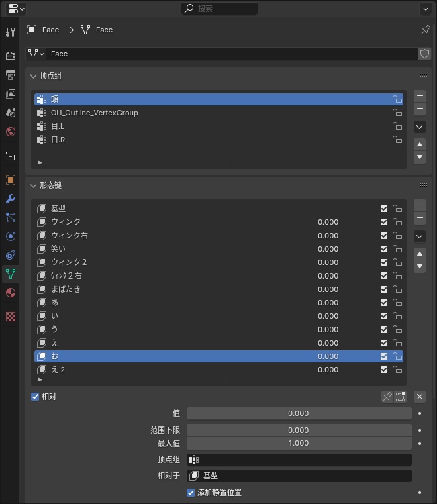Screen dimensions: 437x504
Task: Open the Object Data mesh tab
Action: [x=11, y=274]
